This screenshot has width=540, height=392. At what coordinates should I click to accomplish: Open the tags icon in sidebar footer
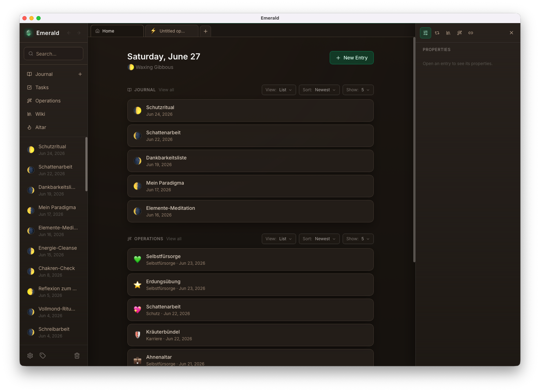[x=43, y=356]
